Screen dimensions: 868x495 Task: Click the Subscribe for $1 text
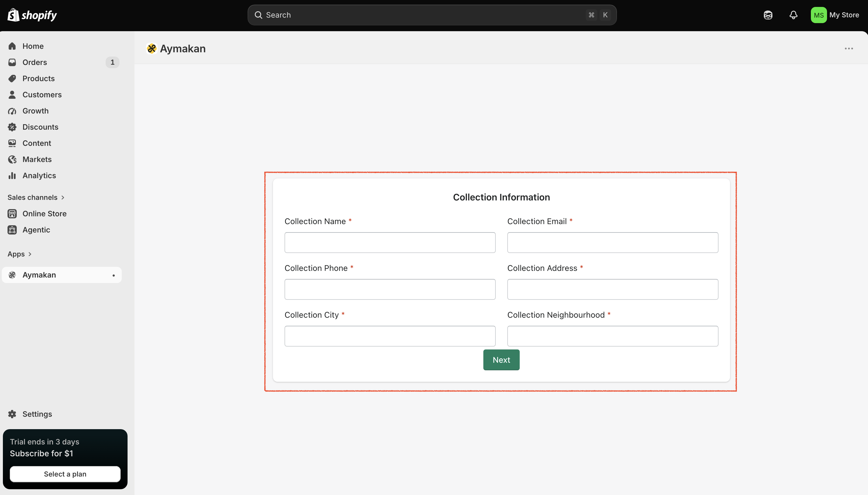tap(42, 453)
